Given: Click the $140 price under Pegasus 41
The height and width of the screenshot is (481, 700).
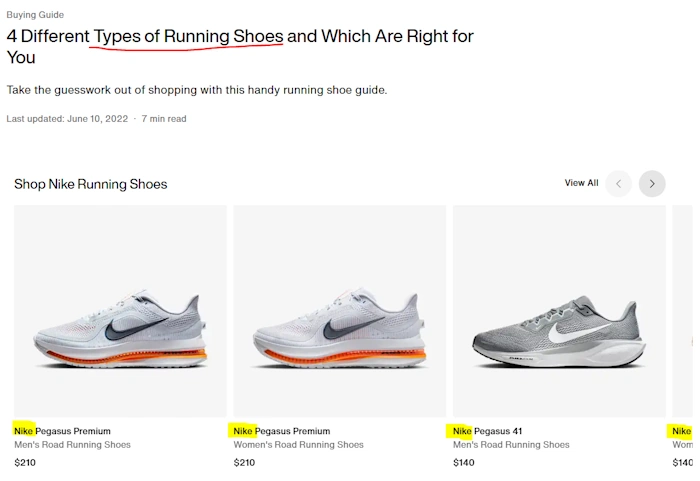Looking at the screenshot, I should click(463, 463).
